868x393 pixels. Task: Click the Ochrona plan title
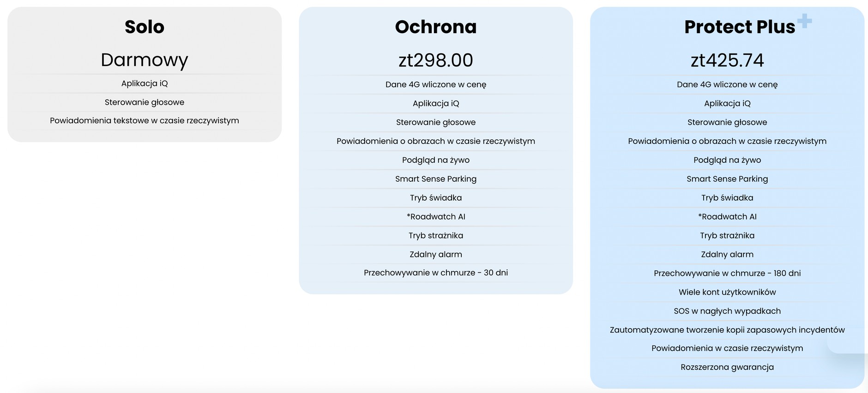435,27
